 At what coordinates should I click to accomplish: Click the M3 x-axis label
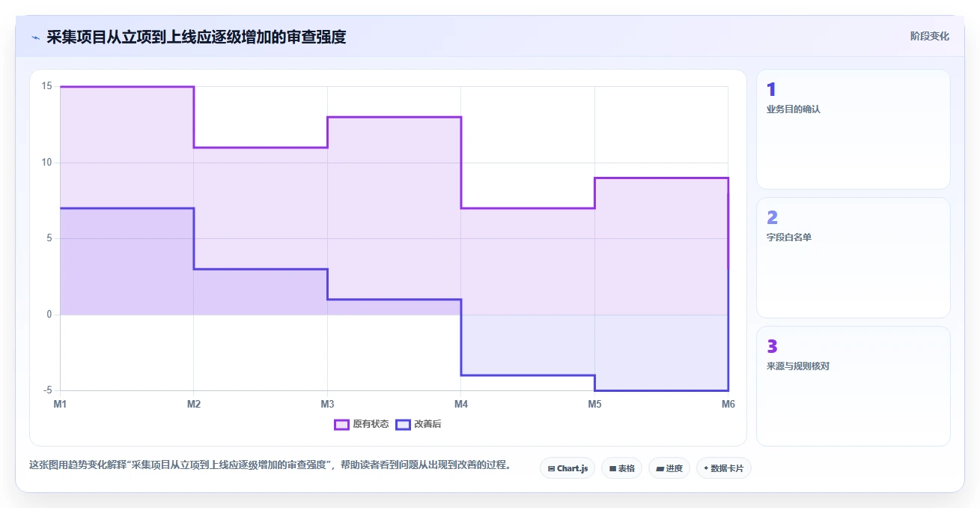pos(327,405)
